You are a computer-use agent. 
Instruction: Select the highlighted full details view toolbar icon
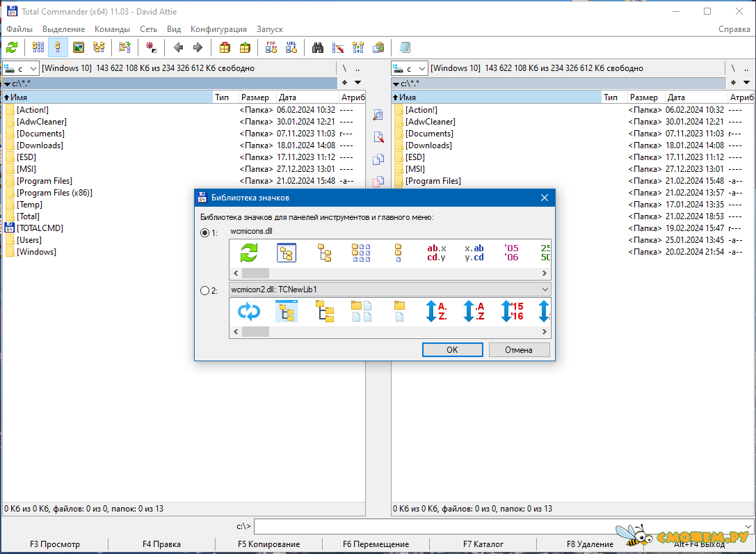[x=58, y=47]
